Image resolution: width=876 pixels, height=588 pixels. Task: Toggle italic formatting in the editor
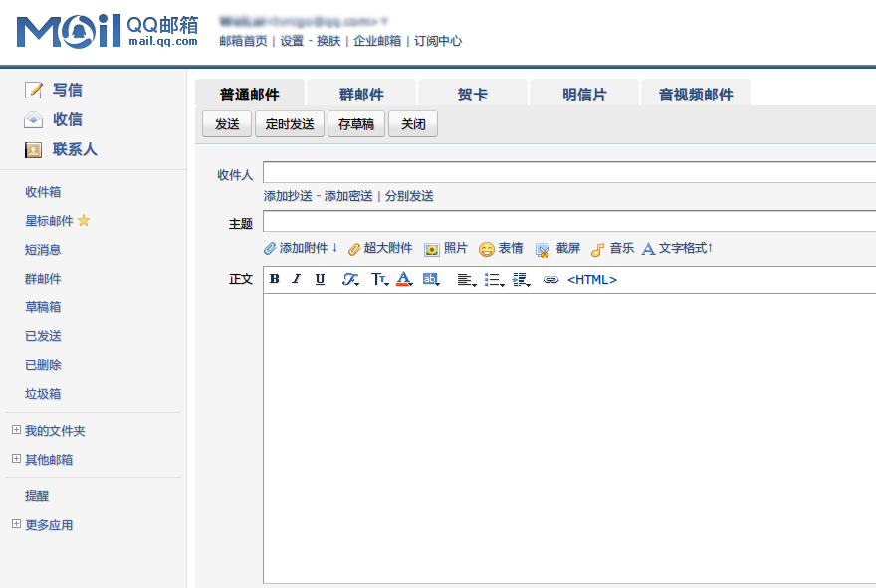point(296,280)
